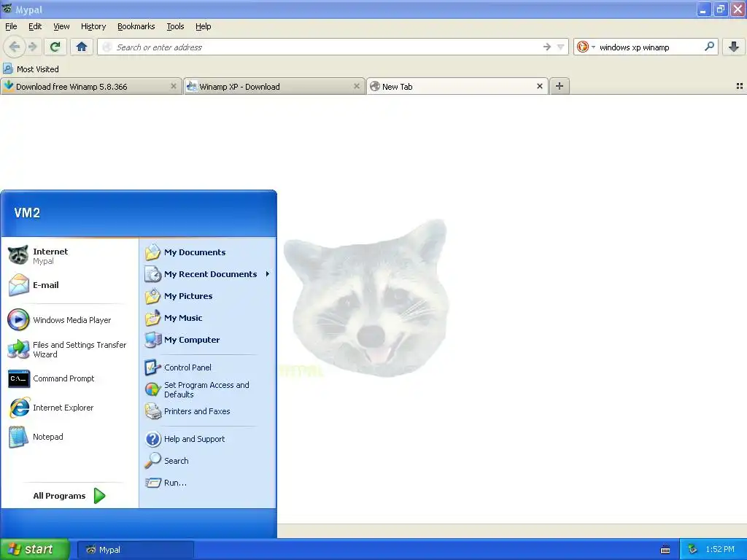Open the Tools menu
This screenshot has height=560, width=747.
[175, 26]
